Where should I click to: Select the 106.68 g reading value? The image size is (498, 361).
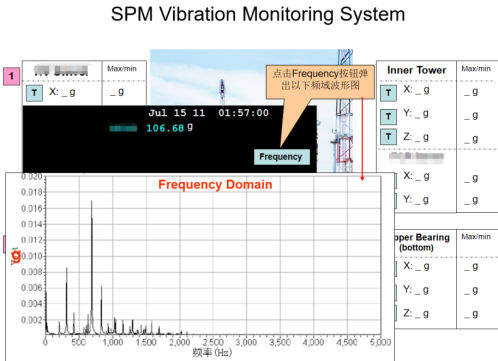point(169,128)
